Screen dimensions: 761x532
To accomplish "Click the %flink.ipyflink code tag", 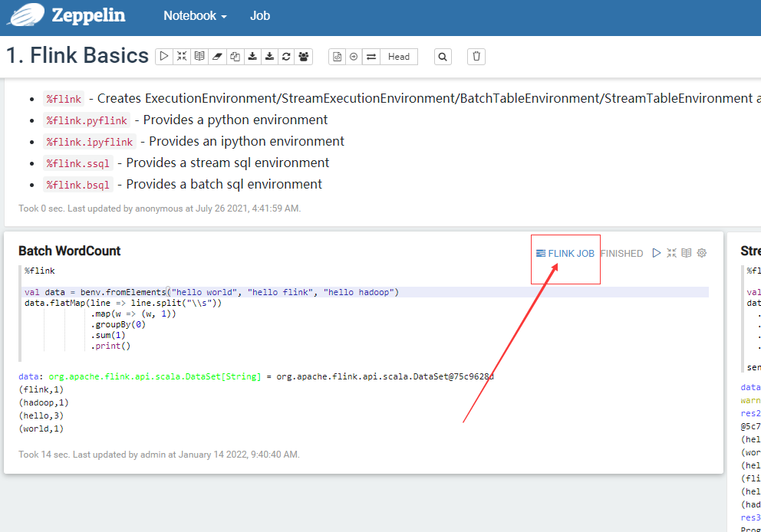I will click(x=90, y=142).
